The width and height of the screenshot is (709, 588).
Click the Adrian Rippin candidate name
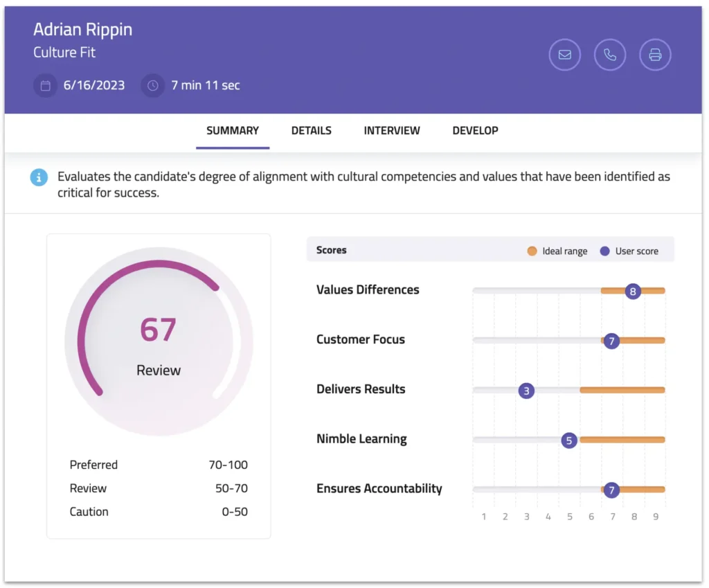[82, 30]
